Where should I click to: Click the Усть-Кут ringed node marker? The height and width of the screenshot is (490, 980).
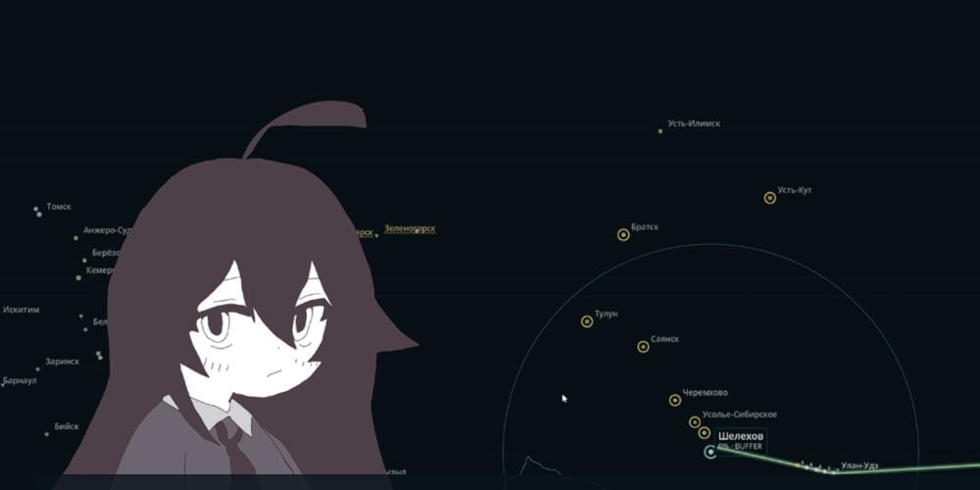coord(770,198)
